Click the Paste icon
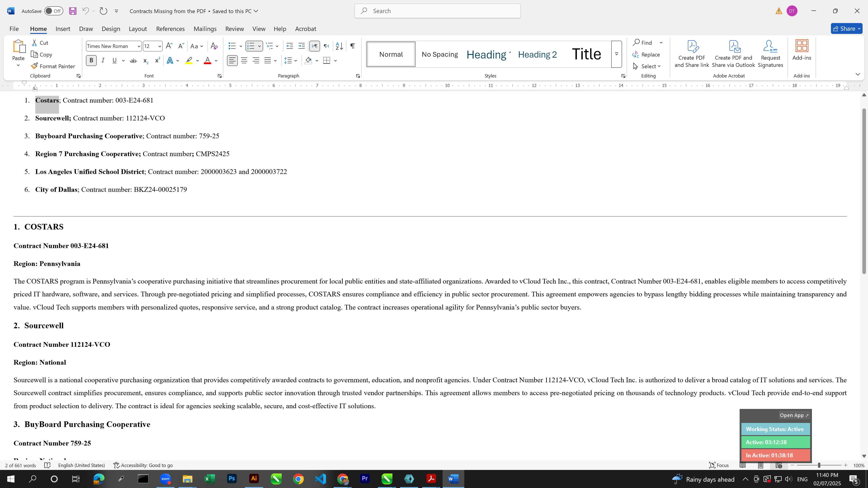868x488 pixels. click(19, 47)
